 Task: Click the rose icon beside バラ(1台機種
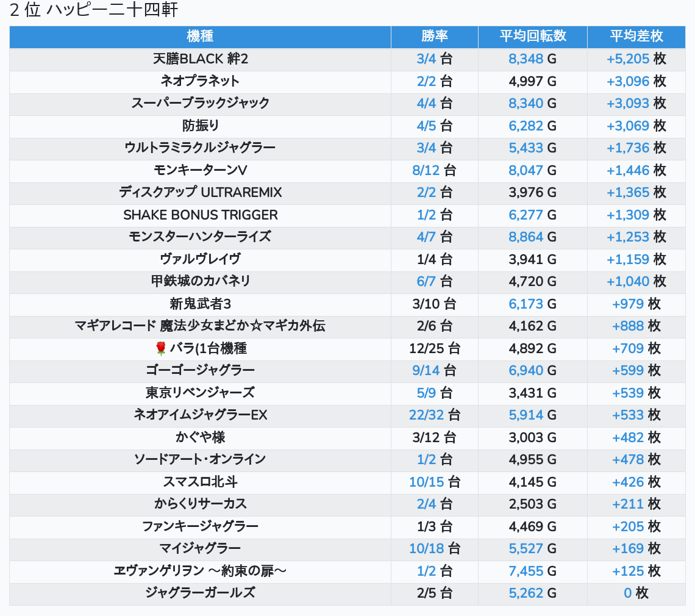[161, 348]
